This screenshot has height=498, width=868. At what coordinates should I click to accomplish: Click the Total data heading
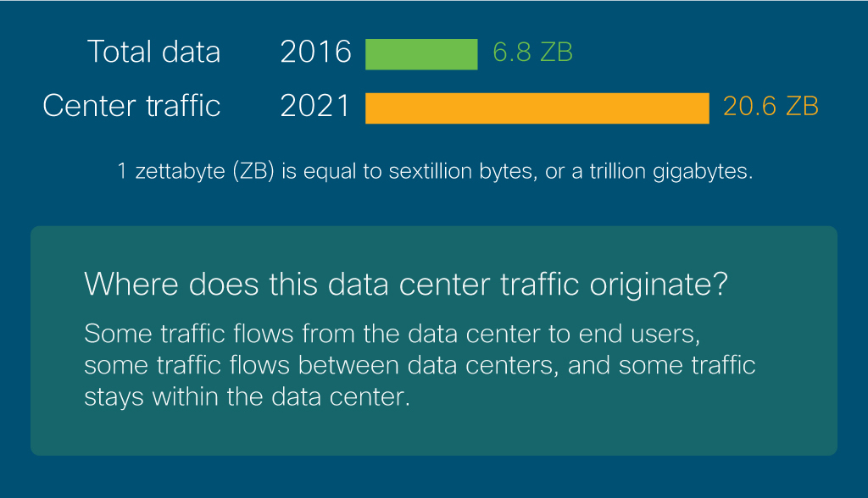tap(154, 52)
